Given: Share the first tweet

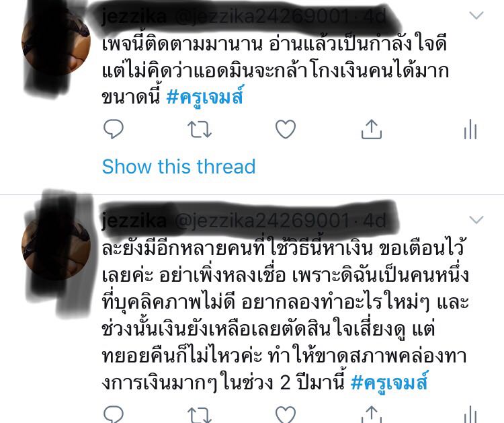Looking at the screenshot, I should click(x=372, y=129).
